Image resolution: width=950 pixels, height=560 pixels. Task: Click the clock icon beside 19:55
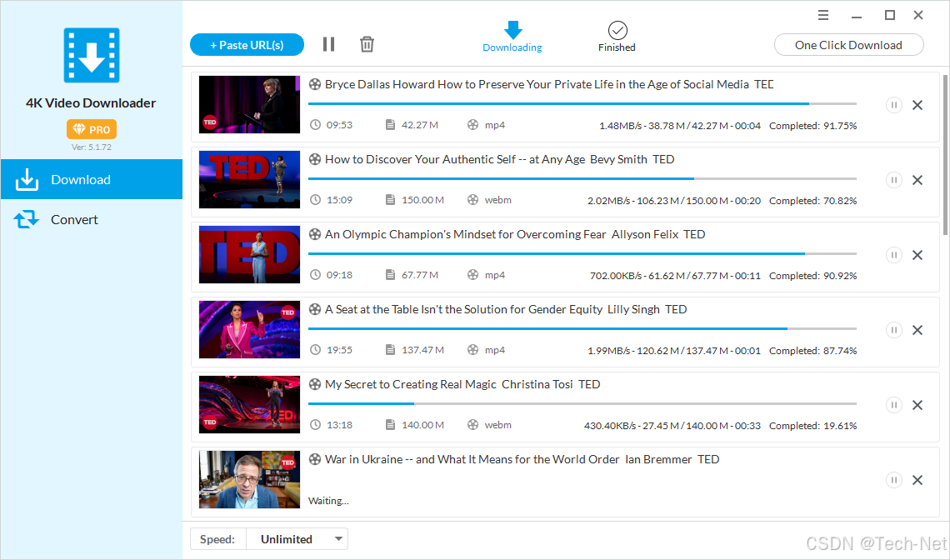[315, 350]
